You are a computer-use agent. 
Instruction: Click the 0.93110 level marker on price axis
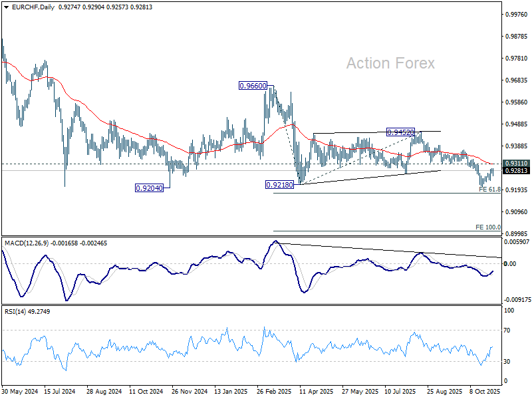[516, 164]
